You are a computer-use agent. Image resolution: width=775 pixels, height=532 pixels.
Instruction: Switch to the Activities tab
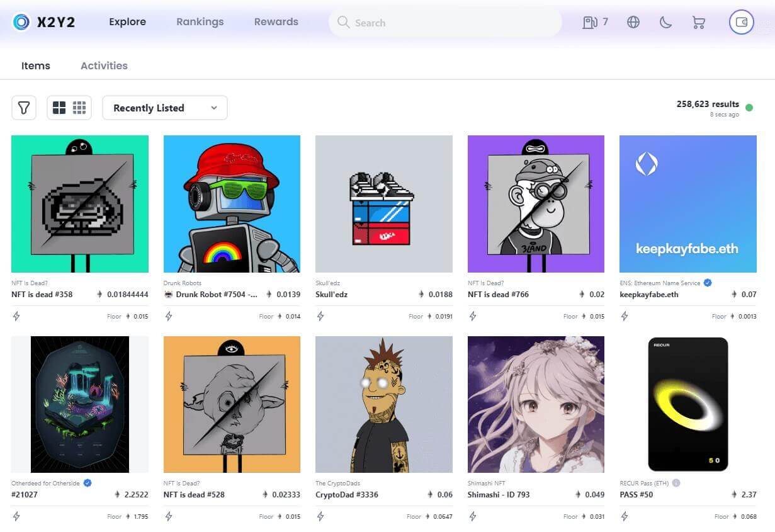click(x=104, y=65)
